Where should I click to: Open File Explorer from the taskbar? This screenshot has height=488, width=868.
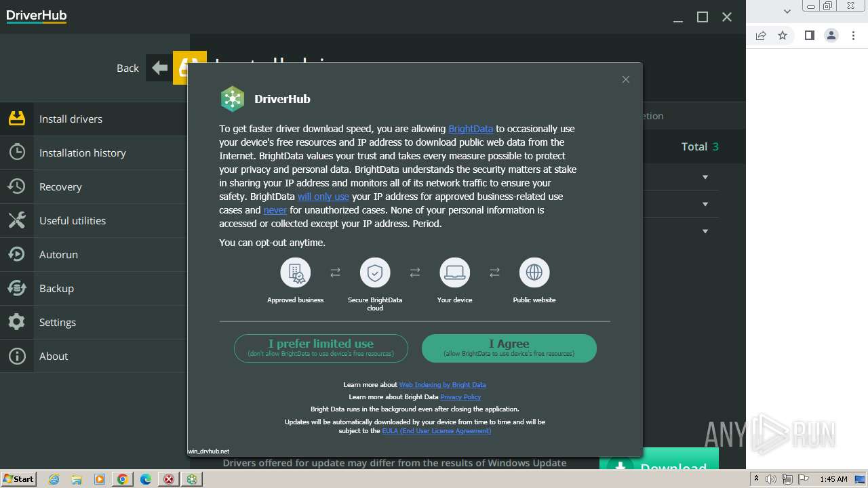pyautogui.click(x=77, y=479)
